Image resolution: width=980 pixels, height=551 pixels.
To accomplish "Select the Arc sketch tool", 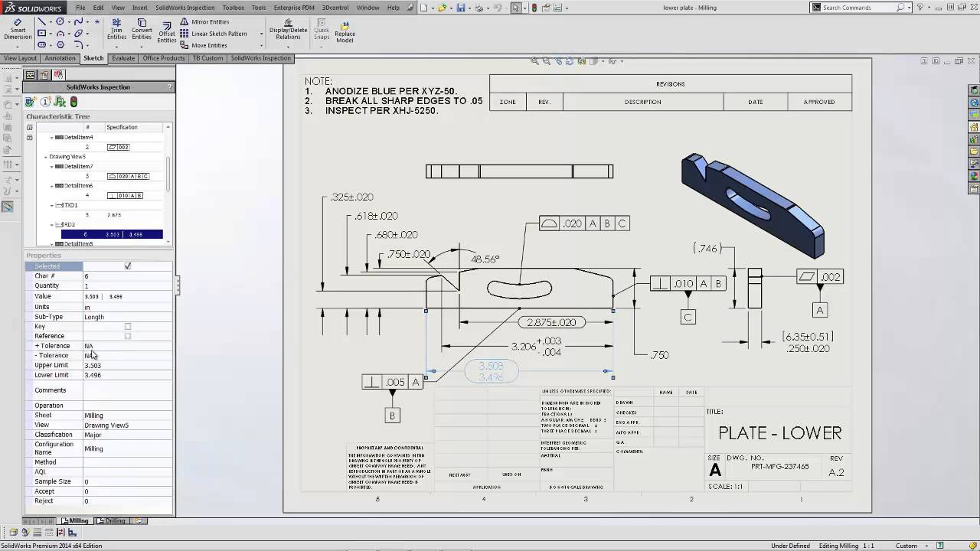I will (x=60, y=34).
